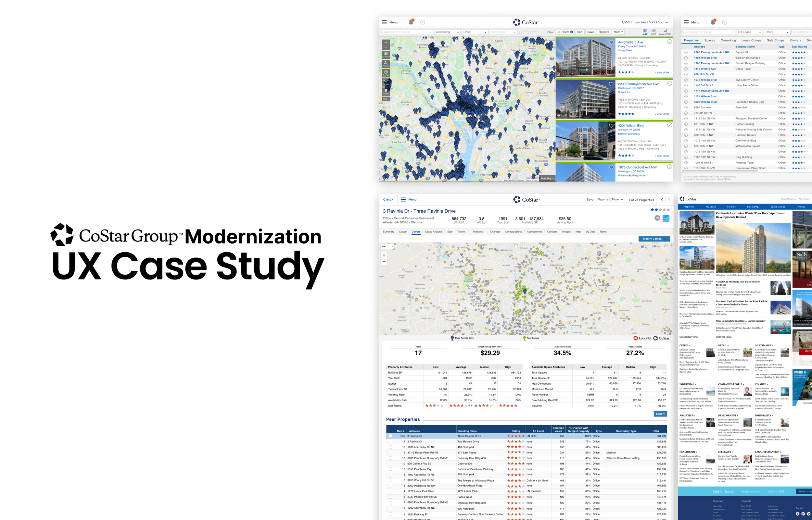Expand the More dropdown on property detail header
Viewport: 812px width, 520px height.
point(617,200)
